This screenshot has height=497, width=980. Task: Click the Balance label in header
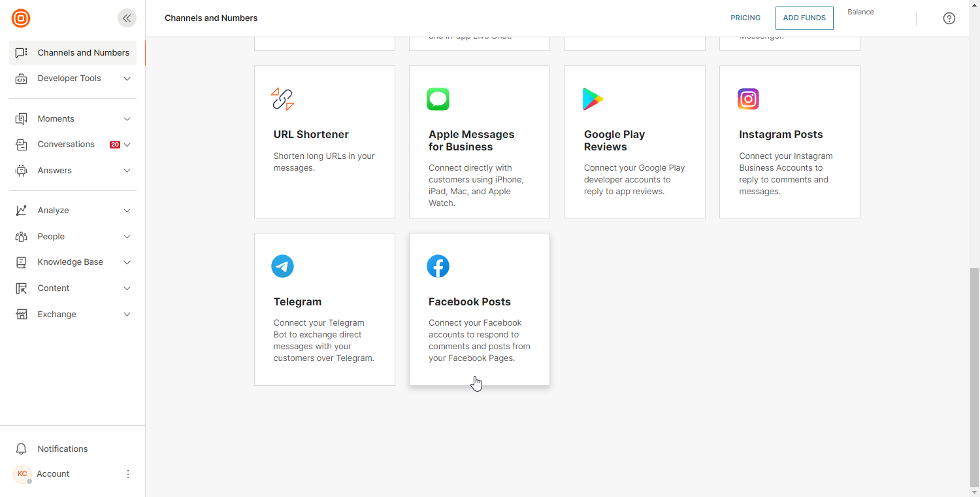point(860,12)
